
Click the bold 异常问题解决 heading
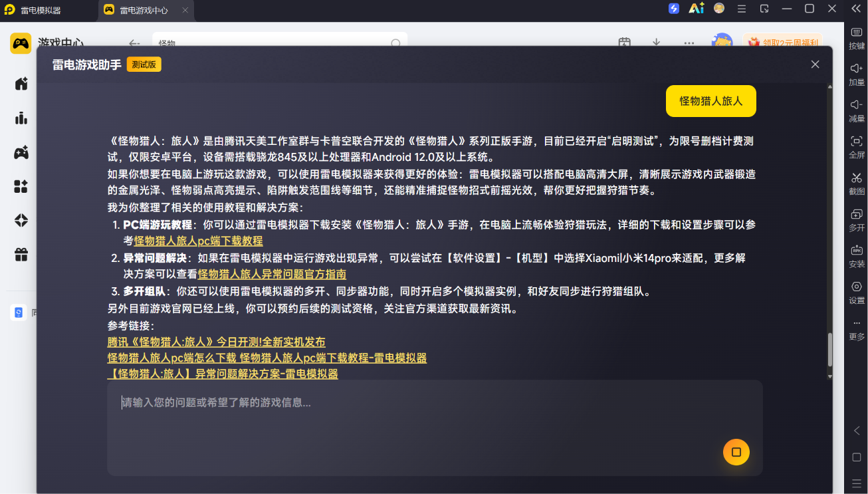point(155,257)
